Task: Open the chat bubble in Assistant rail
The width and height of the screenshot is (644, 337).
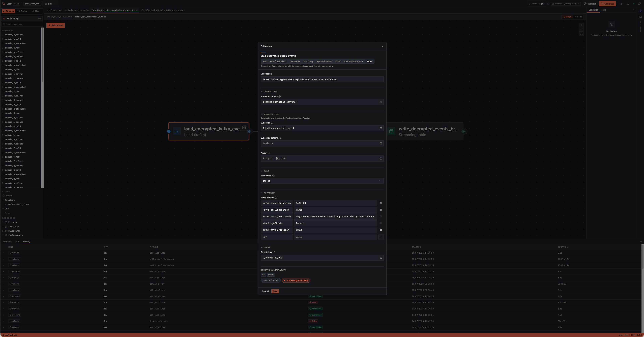Action: click(x=640, y=17)
